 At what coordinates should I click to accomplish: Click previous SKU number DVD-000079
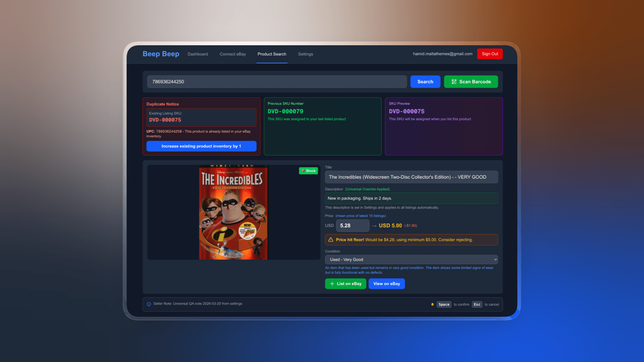click(285, 111)
